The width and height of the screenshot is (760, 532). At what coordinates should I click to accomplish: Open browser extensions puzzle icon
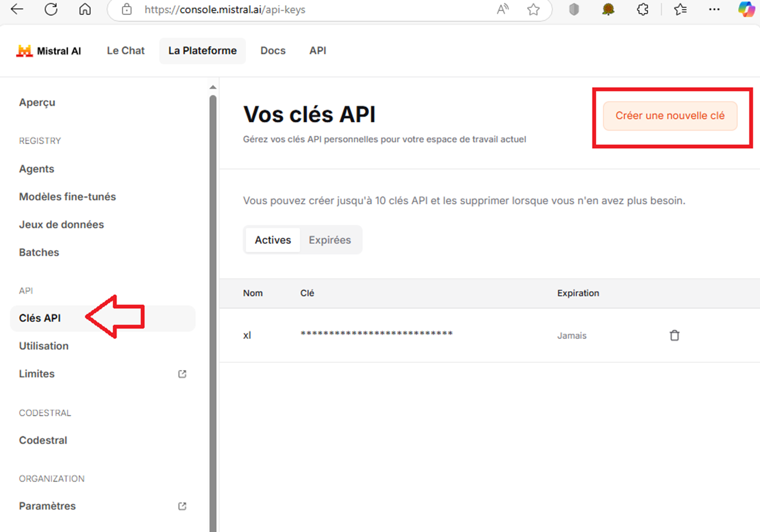pyautogui.click(x=642, y=9)
